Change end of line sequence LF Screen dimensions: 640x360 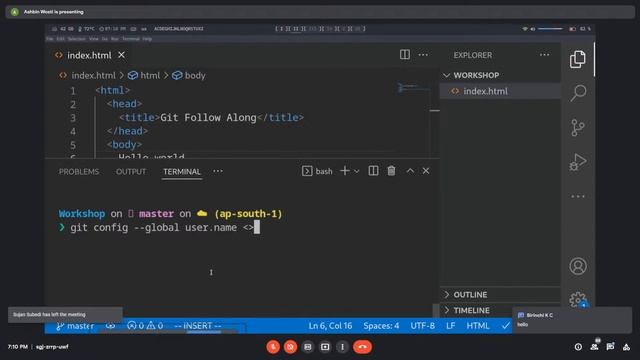tap(451, 326)
